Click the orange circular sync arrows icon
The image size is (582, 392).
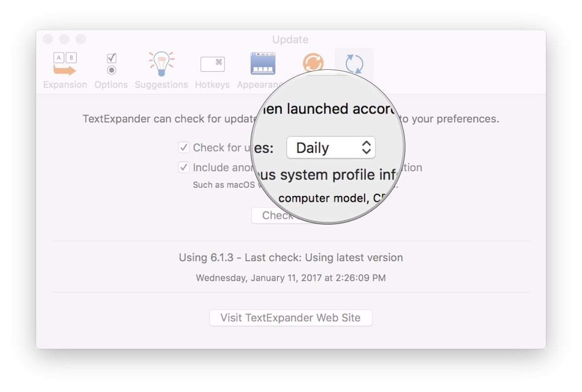pos(314,63)
